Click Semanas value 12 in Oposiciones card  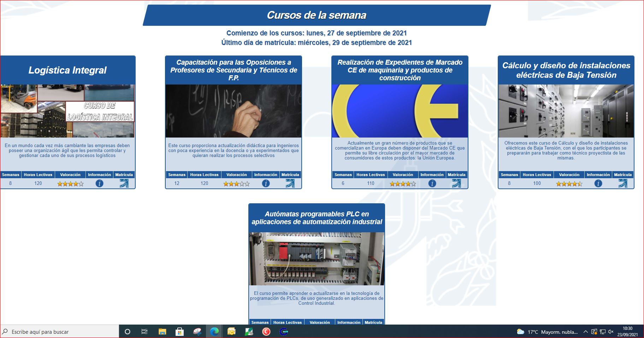[x=177, y=183]
